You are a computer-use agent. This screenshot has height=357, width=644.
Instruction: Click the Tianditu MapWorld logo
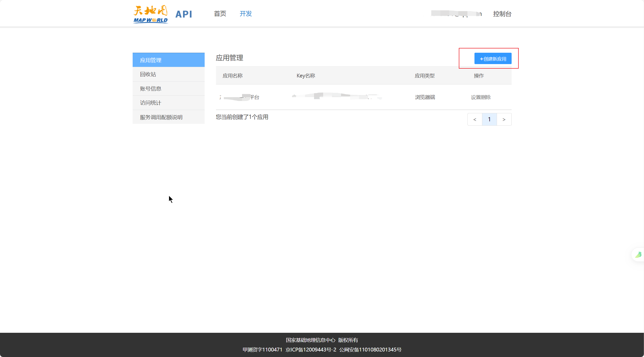point(151,14)
